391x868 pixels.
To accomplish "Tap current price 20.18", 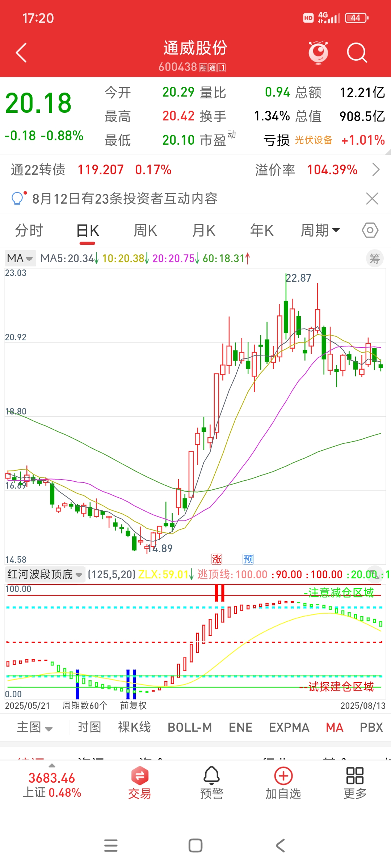I will [38, 103].
